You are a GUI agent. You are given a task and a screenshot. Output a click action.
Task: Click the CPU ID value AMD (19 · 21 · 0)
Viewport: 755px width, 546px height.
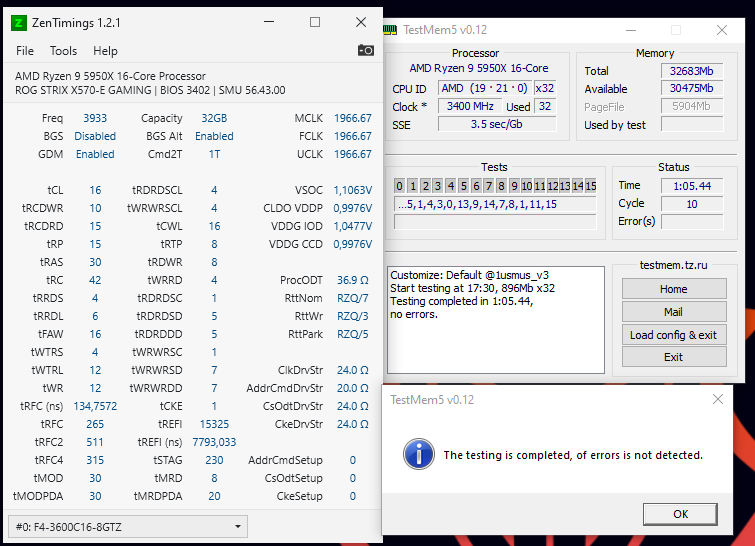pyautogui.click(x=484, y=89)
